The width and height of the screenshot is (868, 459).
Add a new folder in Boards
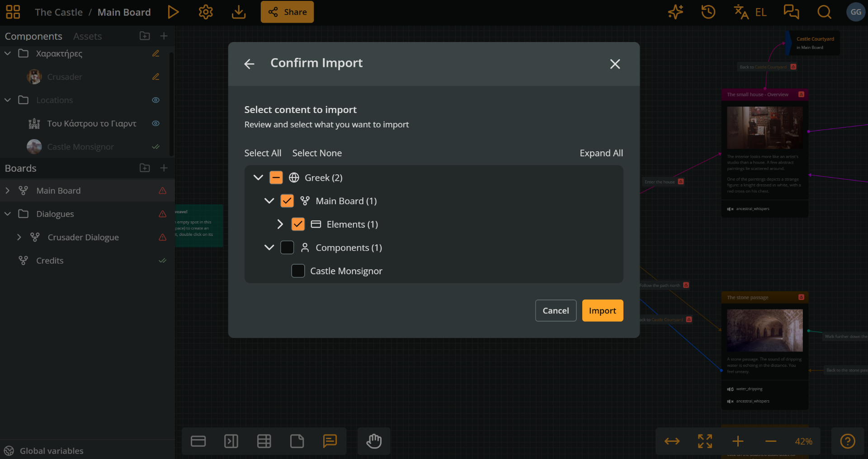pos(145,168)
